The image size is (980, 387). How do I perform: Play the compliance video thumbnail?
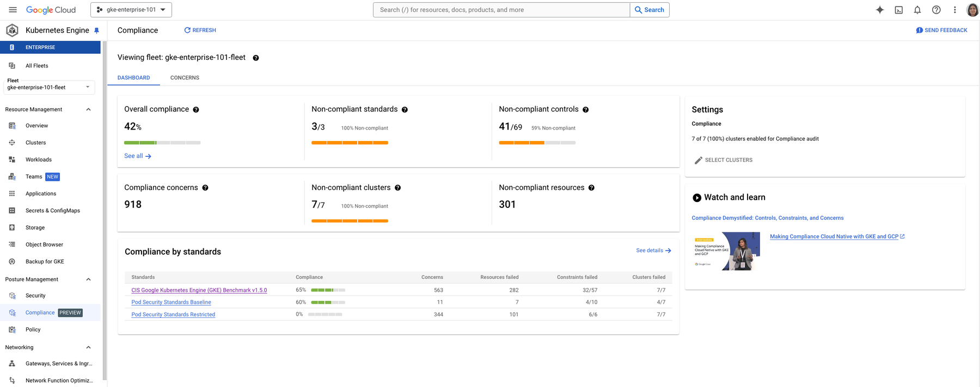[726, 251]
